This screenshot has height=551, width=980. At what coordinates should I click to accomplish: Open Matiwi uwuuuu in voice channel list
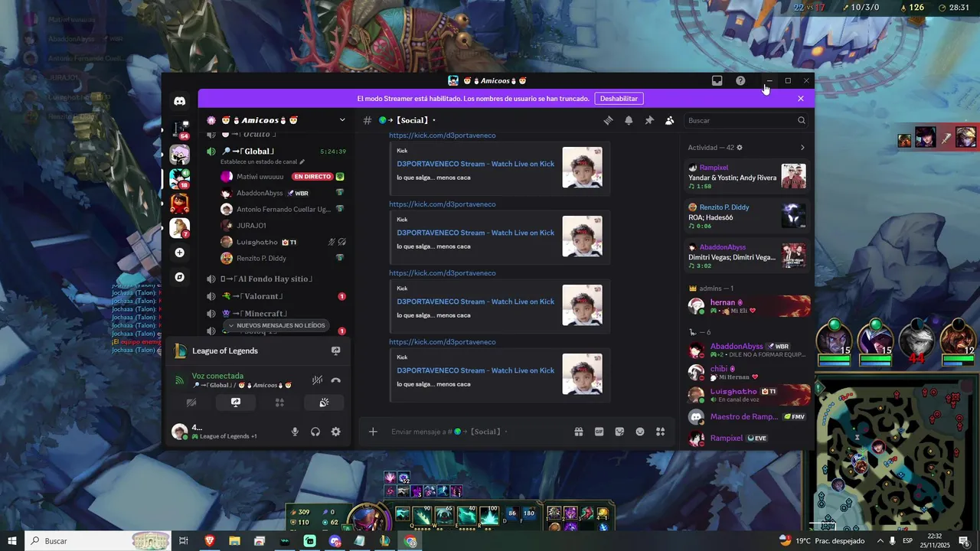tap(260, 177)
